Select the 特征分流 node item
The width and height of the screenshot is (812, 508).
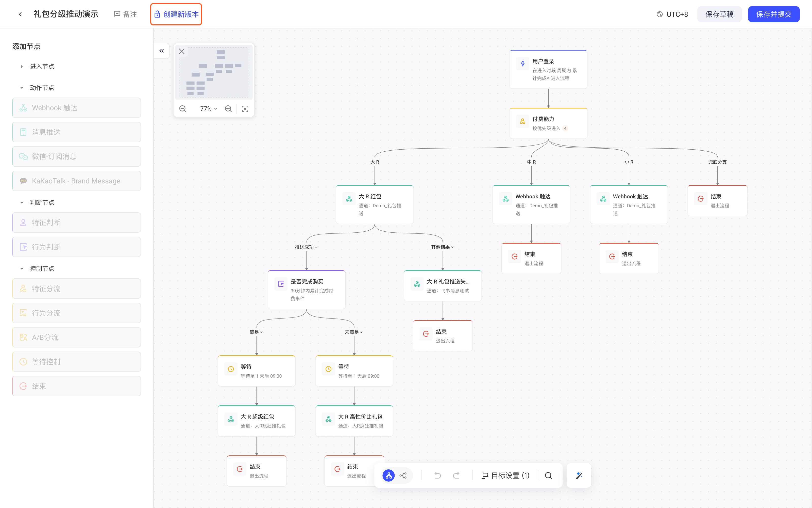point(76,289)
